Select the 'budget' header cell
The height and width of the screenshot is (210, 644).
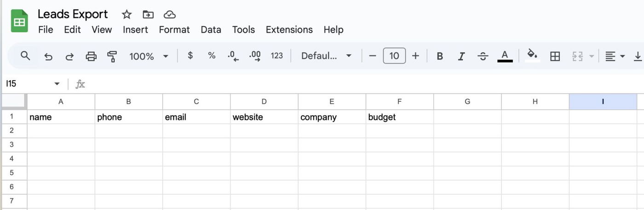(x=399, y=117)
